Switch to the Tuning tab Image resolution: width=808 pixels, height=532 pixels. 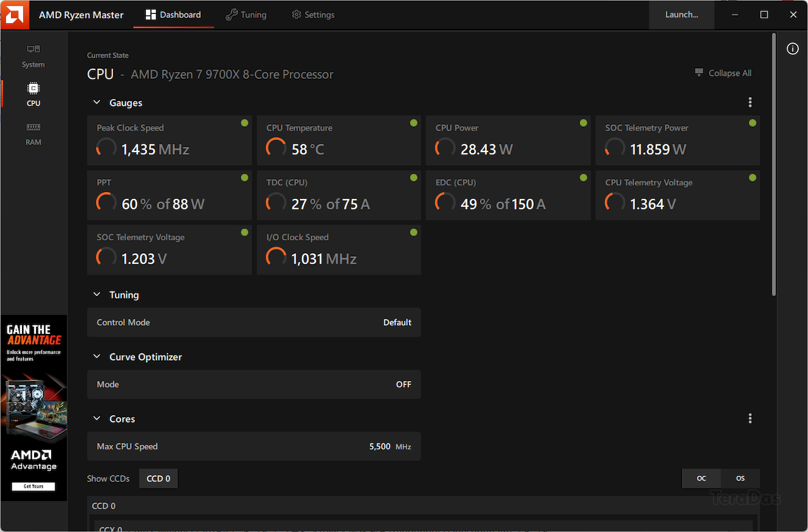246,15
